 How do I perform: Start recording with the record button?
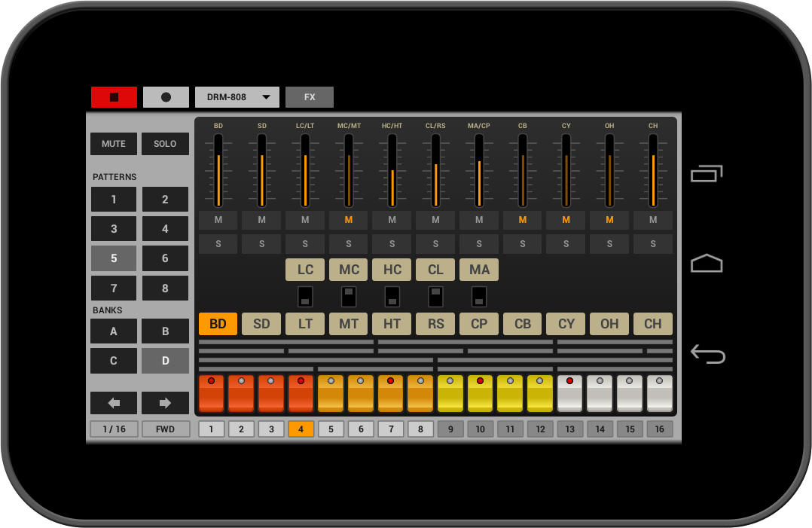(166, 97)
